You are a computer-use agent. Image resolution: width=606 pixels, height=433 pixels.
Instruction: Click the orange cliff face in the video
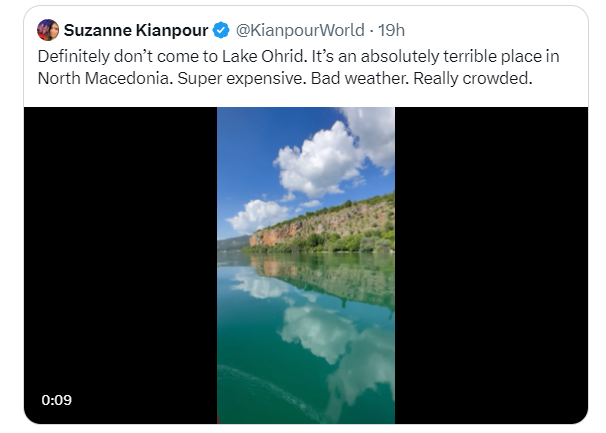click(x=276, y=234)
